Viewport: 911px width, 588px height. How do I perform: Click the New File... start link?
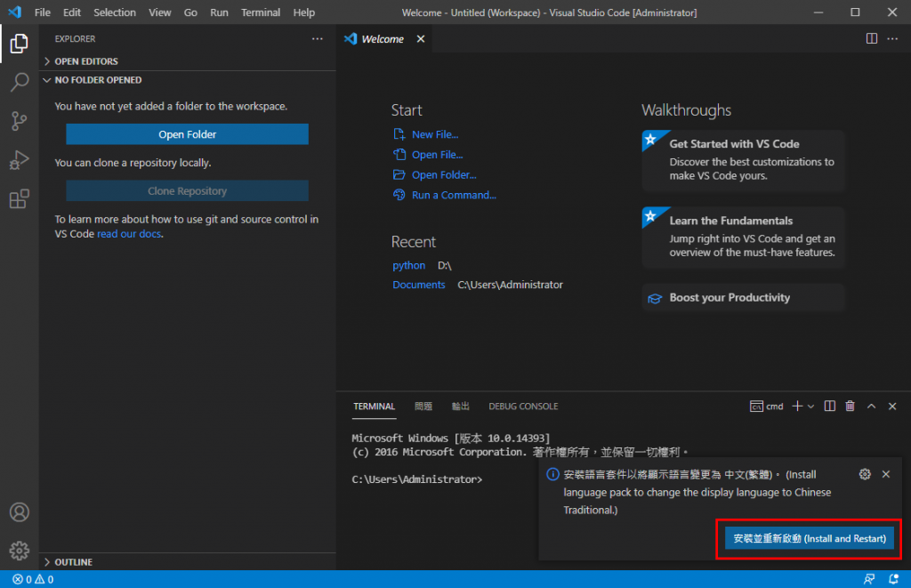(x=435, y=134)
